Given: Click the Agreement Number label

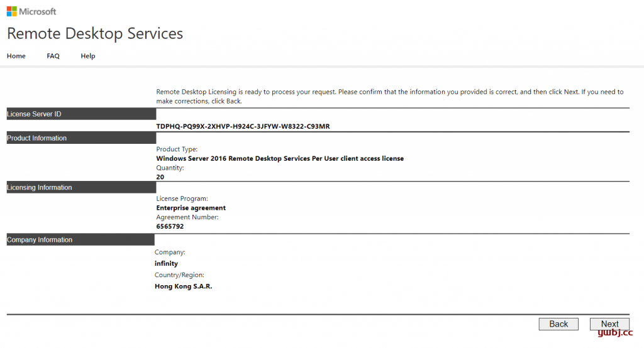Looking at the screenshot, I should tap(187, 217).
